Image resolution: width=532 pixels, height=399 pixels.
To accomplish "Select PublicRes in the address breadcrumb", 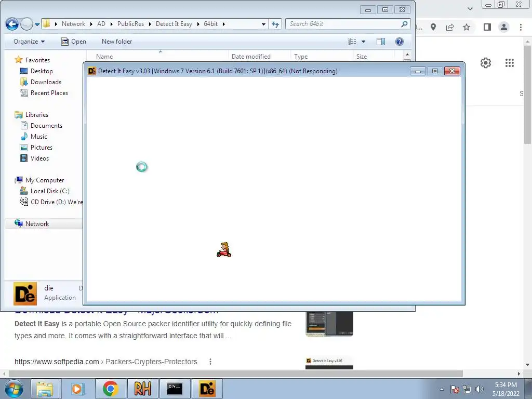I will tap(130, 24).
